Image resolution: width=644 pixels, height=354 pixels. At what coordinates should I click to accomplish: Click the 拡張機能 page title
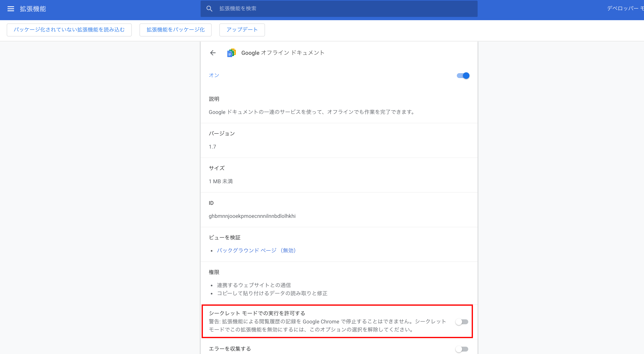pyautogui.click(x=33, y=9)
